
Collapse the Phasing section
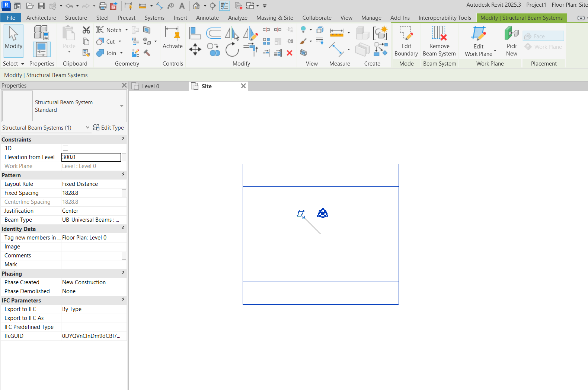pyautogui.click(x=123, y=273)
